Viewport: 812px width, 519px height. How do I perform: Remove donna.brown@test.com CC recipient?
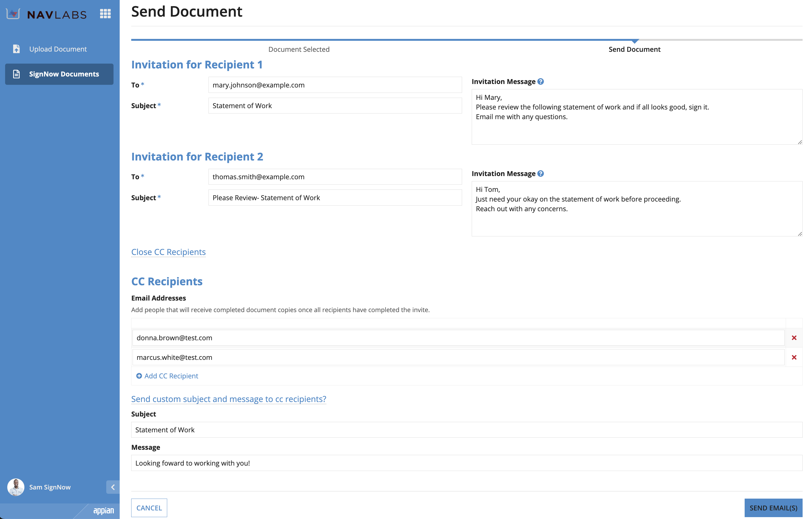(794, 338)
